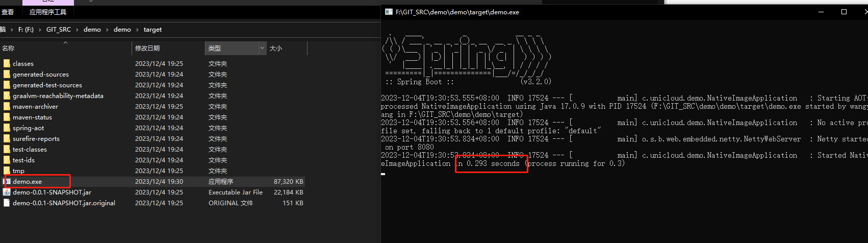The height and width of the screenshot is (243, 868).
Task: Click the Executable Jar File type cell
Action: [236, 192]
